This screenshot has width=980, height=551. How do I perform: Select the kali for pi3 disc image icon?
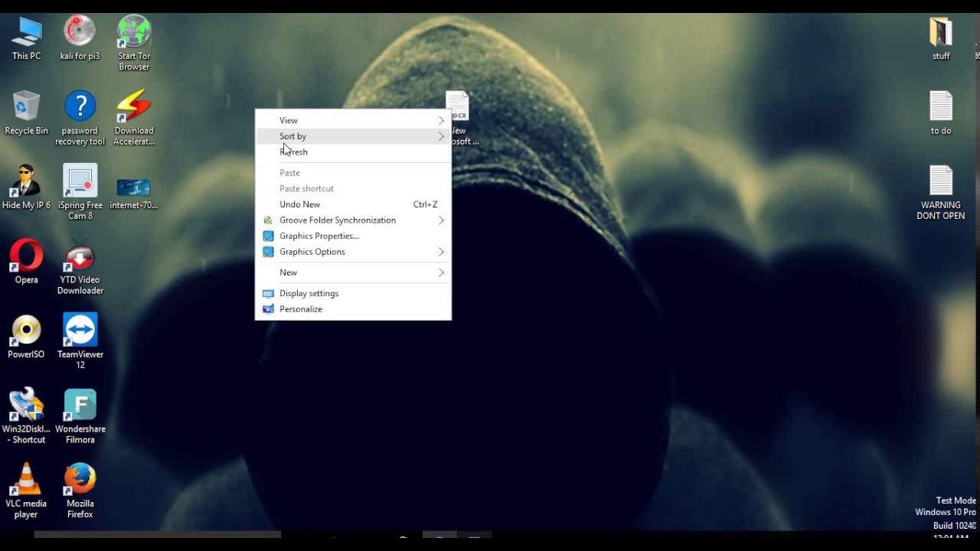(x=80, y=37)
